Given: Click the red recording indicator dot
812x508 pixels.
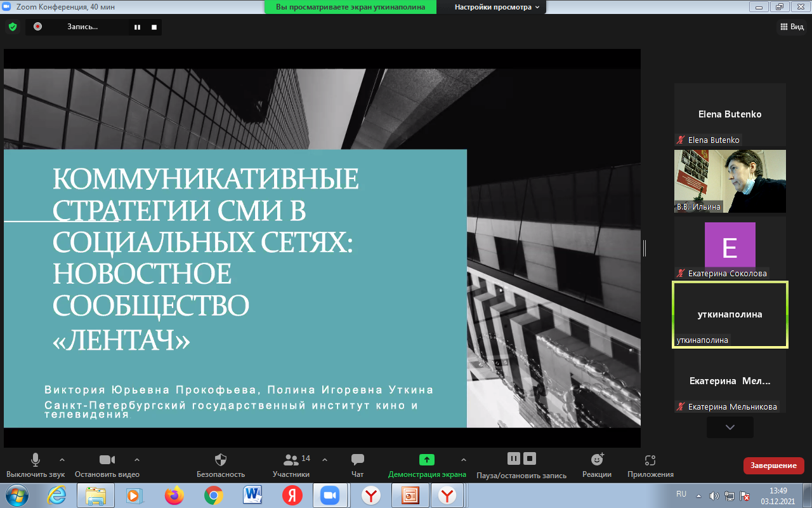Looking at the screenshot, I should pyautogui.click(x=38, y=27).
